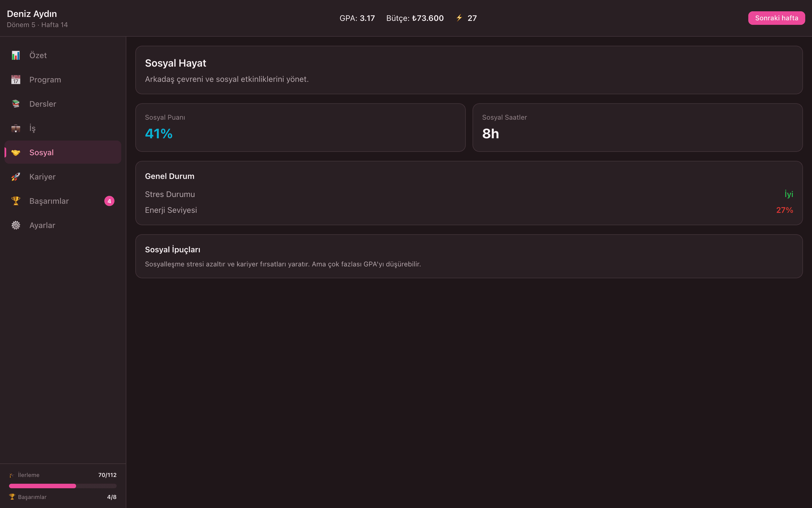This screenshot has height=508, width=812.
Task: Click the 4/8 achievements count
Action: click(112, 497)
